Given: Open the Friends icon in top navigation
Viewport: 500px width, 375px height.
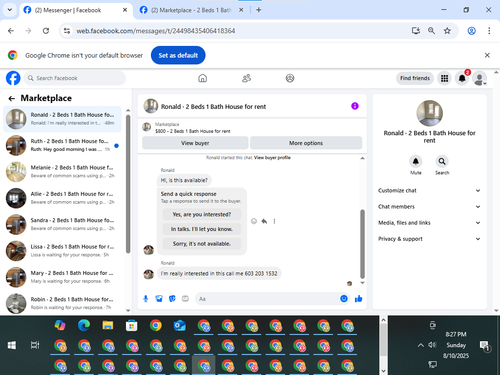Looking at the screenshot, I should tap(246, 78).
